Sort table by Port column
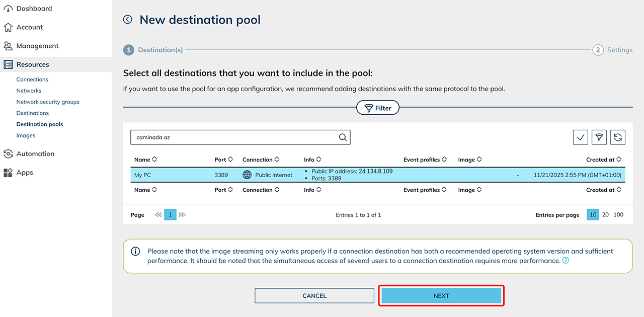644x317 pixels. coord(223,160)
